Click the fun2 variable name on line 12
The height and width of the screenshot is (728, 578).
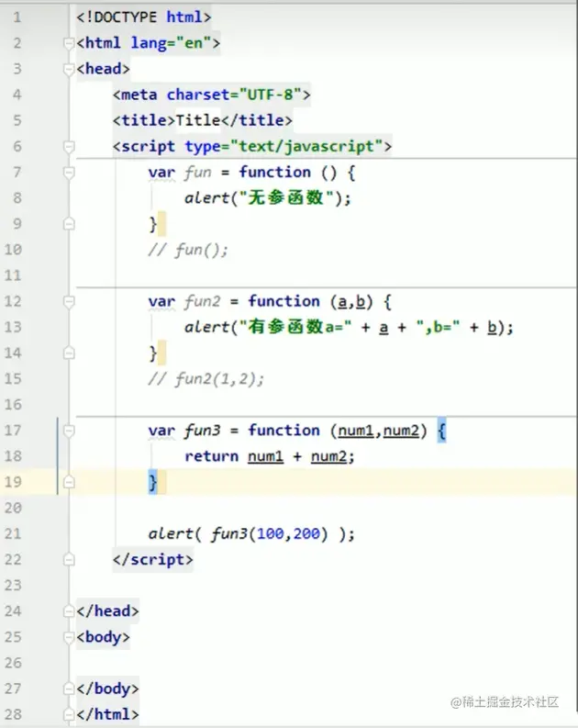202,302
